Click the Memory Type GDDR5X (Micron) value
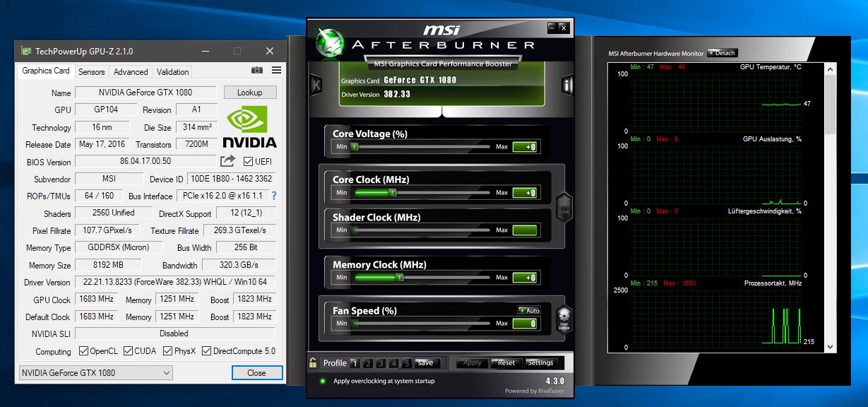The image size is (868, 407). [x=119, y=247]
